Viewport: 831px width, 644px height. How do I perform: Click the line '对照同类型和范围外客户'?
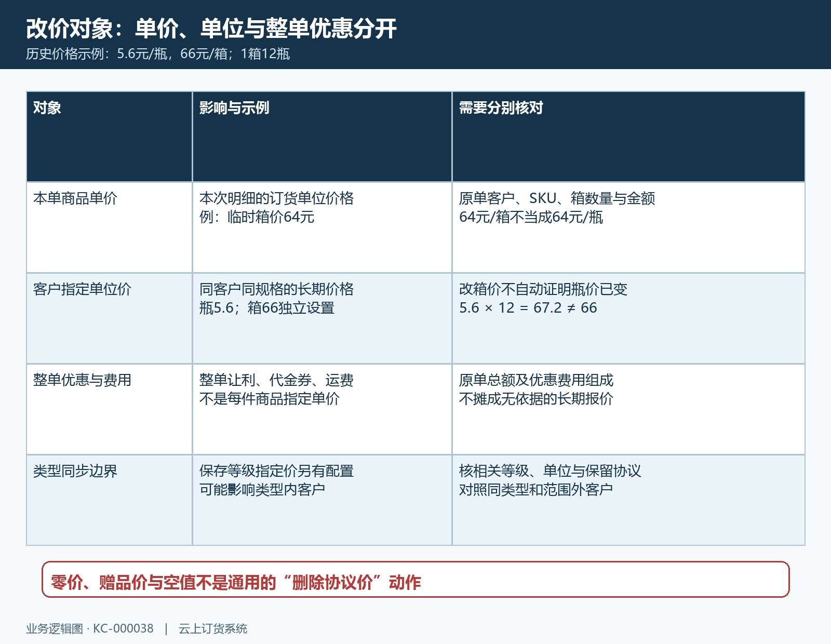pos(536,490)
